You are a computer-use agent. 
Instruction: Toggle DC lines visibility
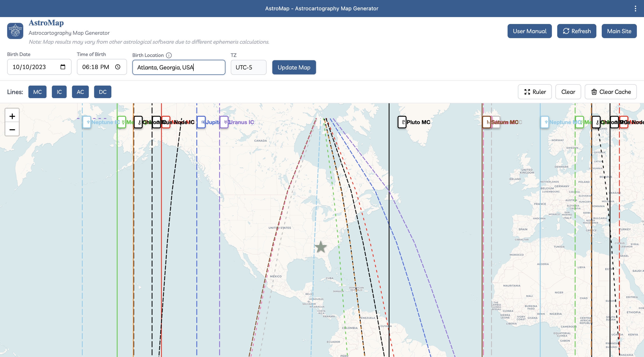pos(103,92)
